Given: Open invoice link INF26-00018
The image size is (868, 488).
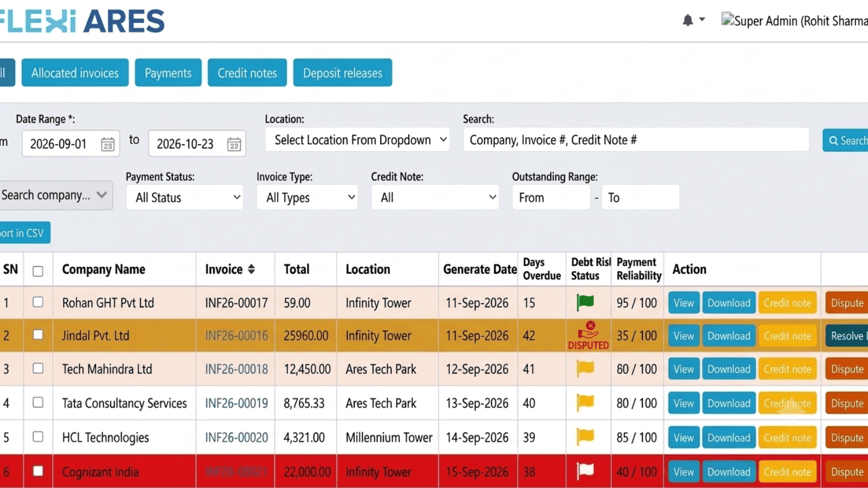Looking at the screenshot, I should point(237,369).
